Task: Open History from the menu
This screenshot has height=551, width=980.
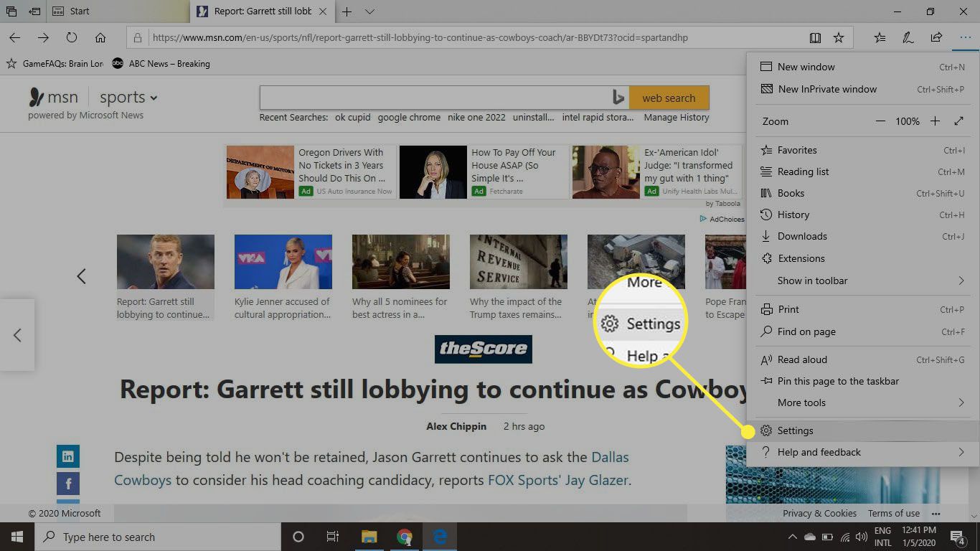Action: click(863, 215)
